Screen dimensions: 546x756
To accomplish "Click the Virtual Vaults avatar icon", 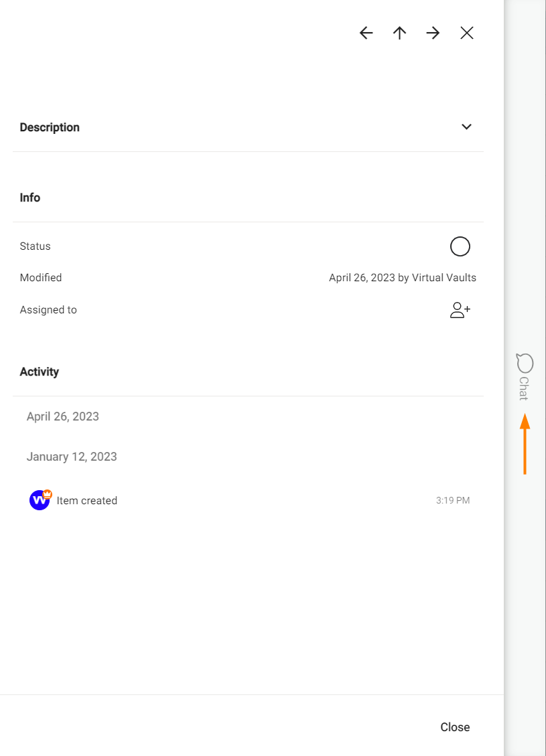I will [x=40, y=500].
